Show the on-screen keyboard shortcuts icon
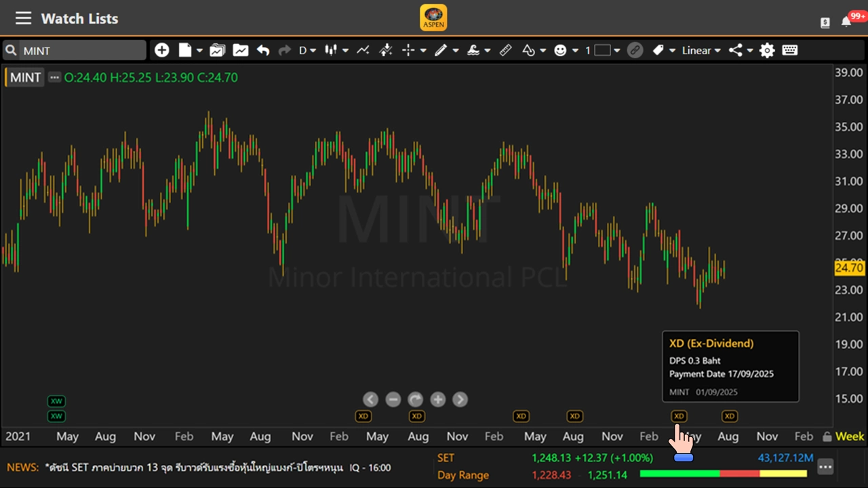The width and height of the screenshot is (868, 488). (x=789, y=50)
